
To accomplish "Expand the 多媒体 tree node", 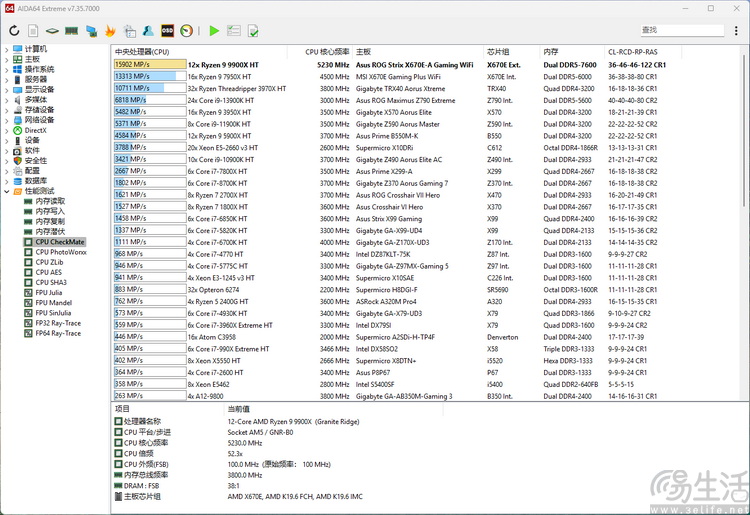I will point(7,100).
